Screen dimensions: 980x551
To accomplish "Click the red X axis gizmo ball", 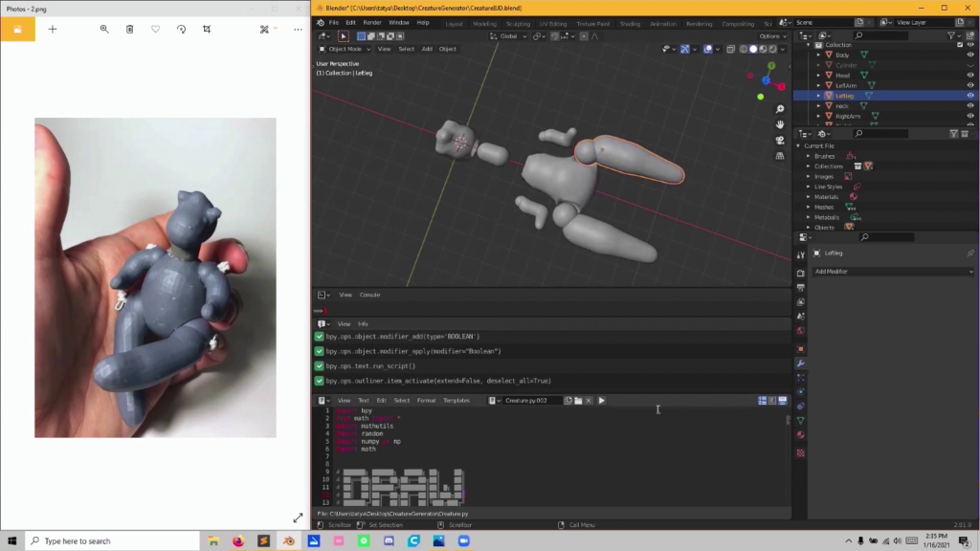I will 781,87.
